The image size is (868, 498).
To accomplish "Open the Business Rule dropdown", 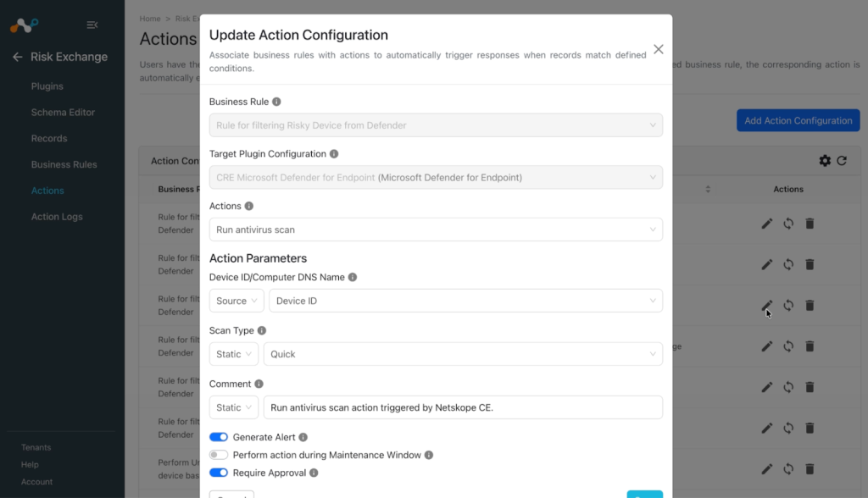I will [436, 125].
